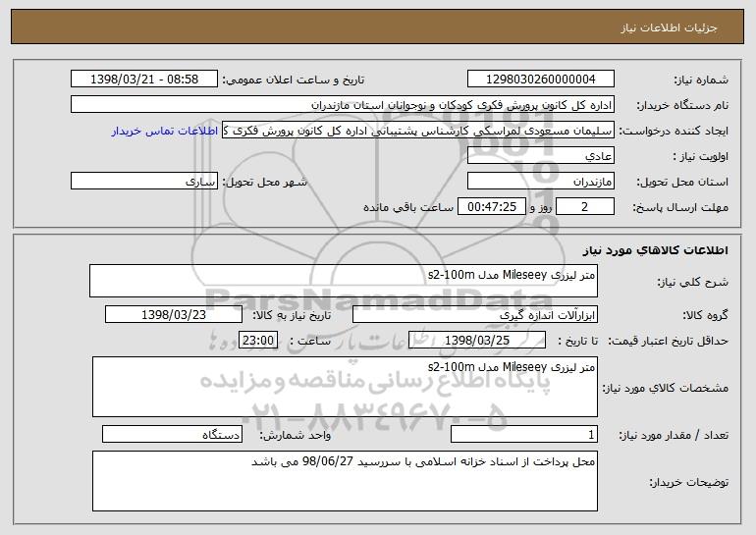Select the remaining days field showing 2
The height and width of the screenshot is (535, 756).
[x=585, y=207]
